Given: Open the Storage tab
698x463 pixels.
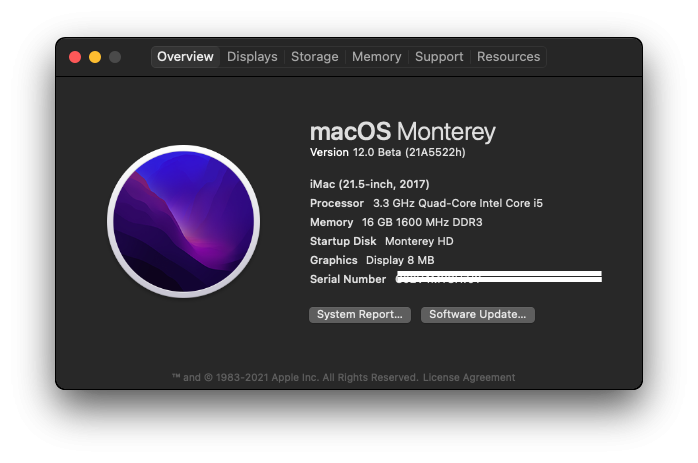Looking at the screenshot, I should click(314, 57).
